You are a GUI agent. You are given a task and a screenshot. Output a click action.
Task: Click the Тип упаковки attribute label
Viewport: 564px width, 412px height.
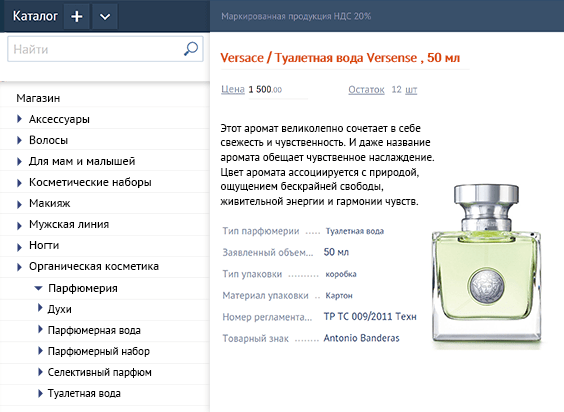pos(252,274)
